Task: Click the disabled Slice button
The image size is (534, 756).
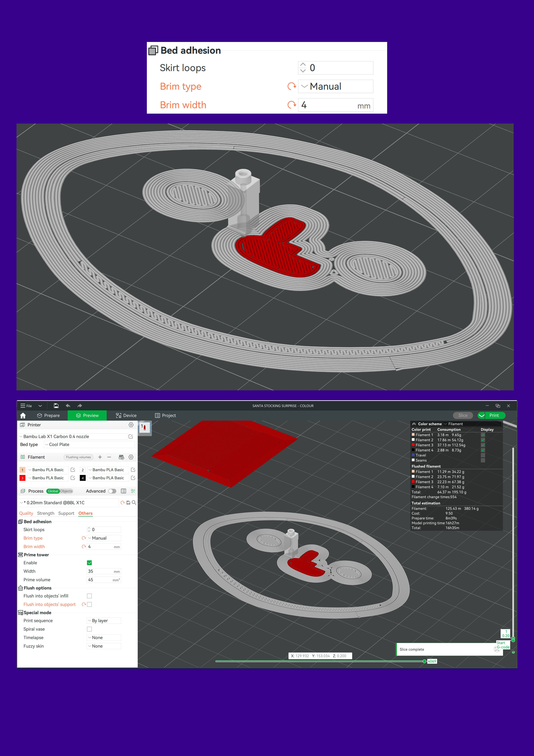Action: [x=463, y=415]
